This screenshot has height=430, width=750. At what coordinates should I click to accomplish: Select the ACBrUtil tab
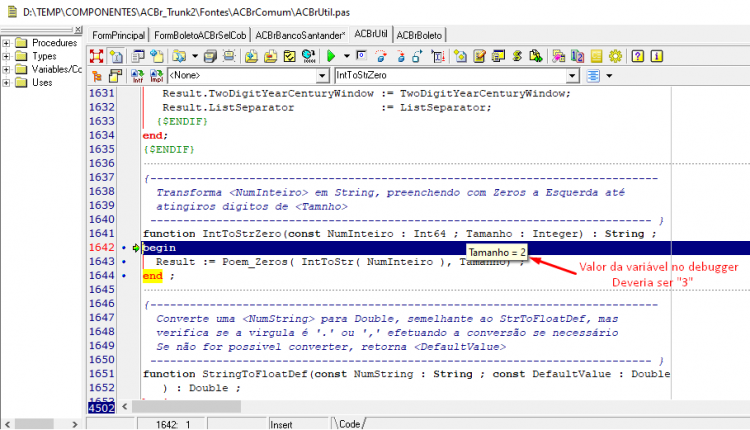point(371,34)
